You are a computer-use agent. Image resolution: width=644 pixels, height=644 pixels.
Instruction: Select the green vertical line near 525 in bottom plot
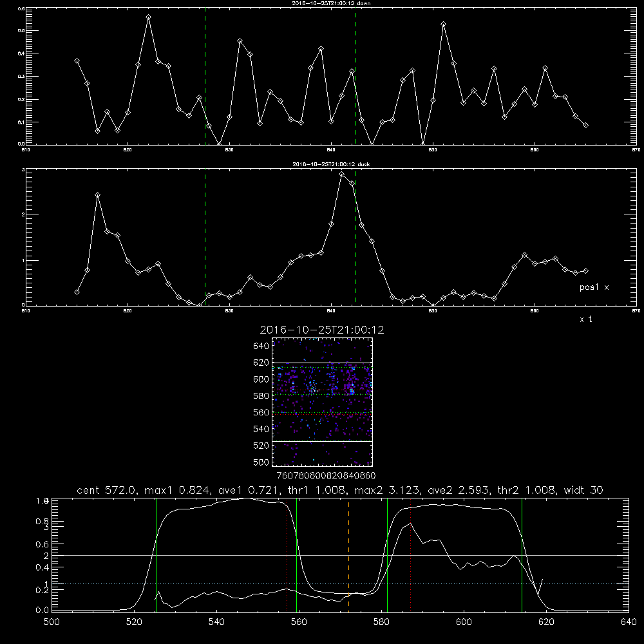coord(156,554)
